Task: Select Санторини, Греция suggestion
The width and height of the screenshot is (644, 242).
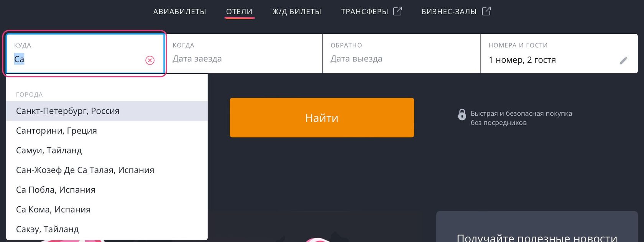Action: 107,131
